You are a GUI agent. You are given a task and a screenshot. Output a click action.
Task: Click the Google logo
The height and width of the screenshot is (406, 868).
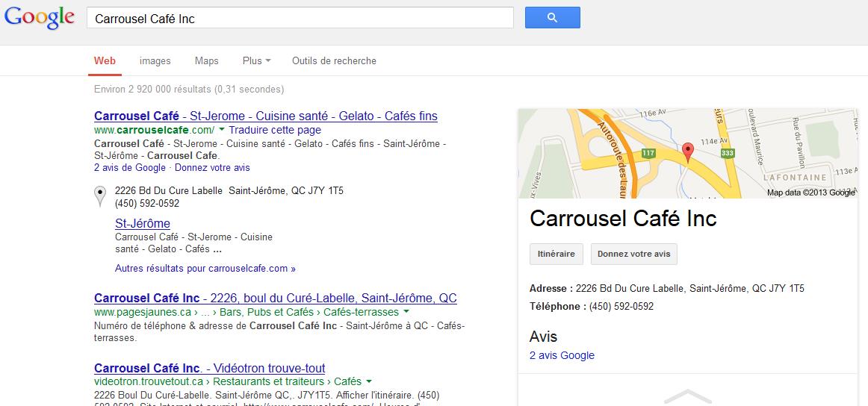tap(40, 17)
